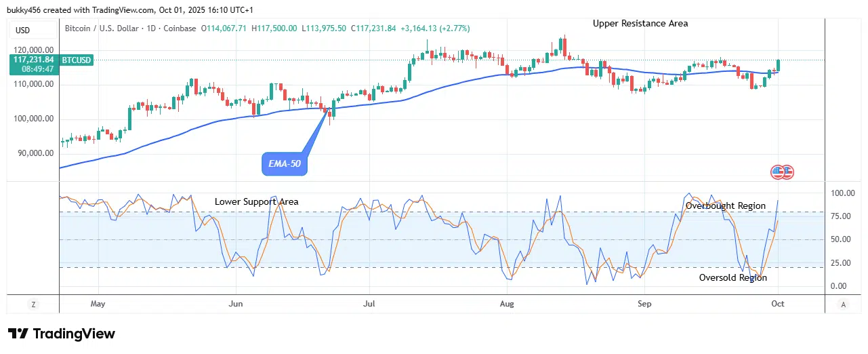
Task: Click the Jul label on time axis
Action: (369, 304)
